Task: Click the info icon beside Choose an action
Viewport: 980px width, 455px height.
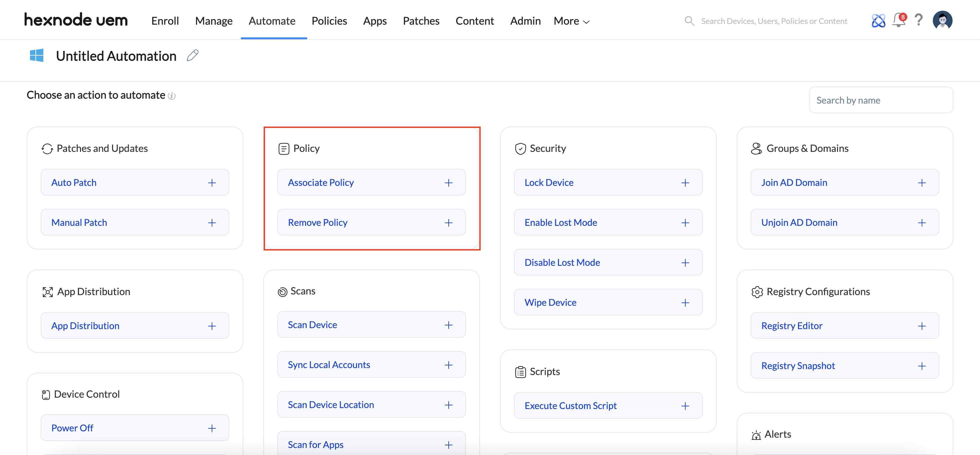Action: pyautogui.click(x=172, y=96)
